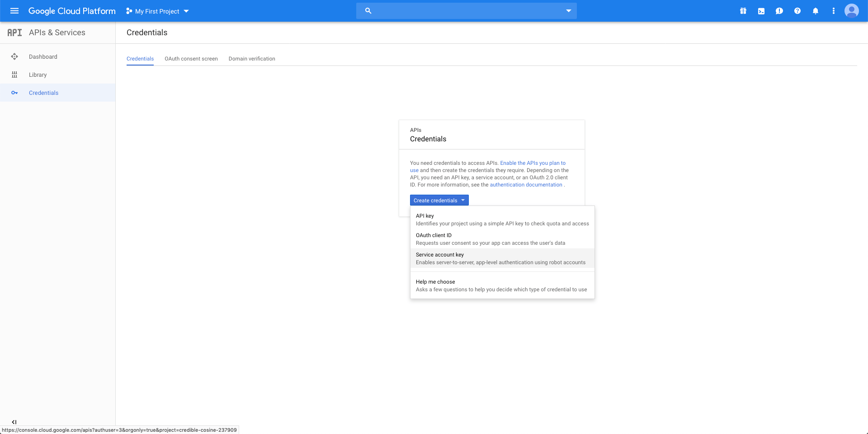Choose OAuth client ID option
The width and height of the screenshot is (868, 434).
click(502, 239)
